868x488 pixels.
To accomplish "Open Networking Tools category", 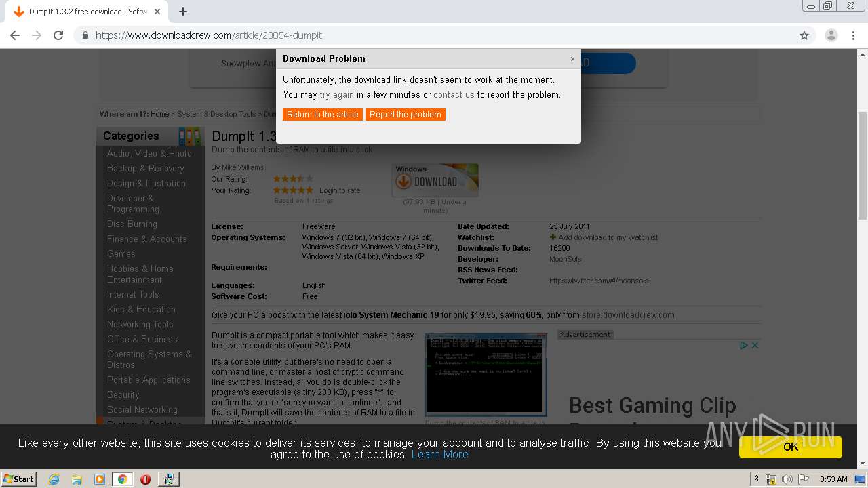I will [140, 324].
